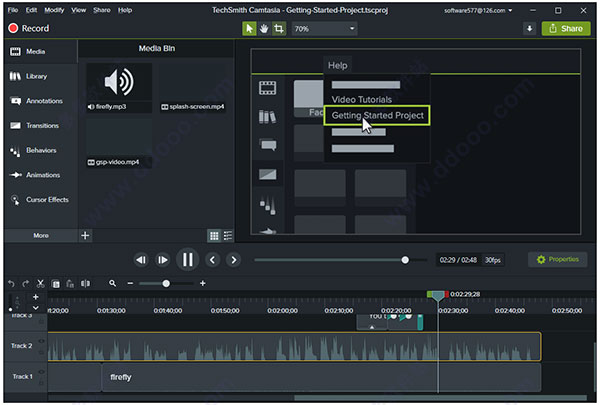Viewport: 600px width, 405px height.
Task: Click the horizontal timeline scrollbar
Action: pyautogui.click(x=440, y=397)
